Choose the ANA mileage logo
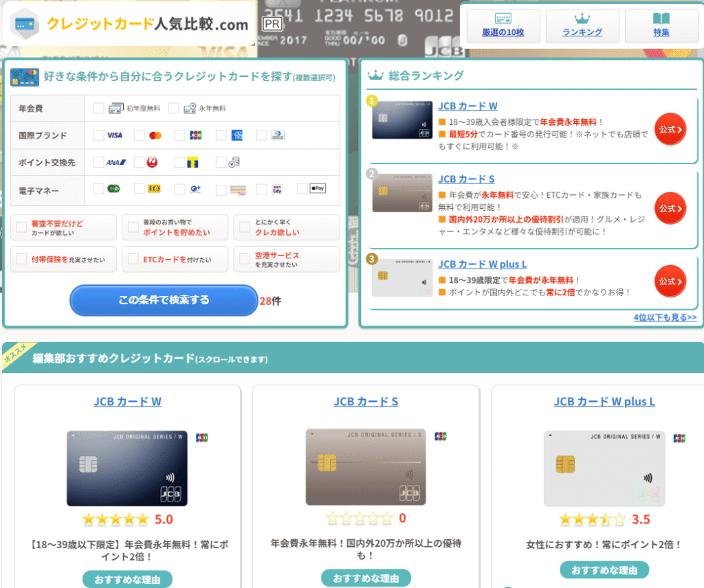This screenshot has width=704, height=588. coord(115,163)
